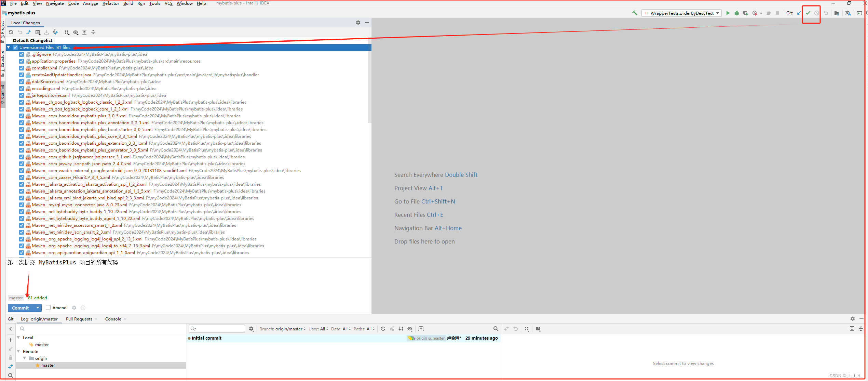The image size is (868, 381).
Task: Open the User: All filter dropdown
Action: tap(318, 329)
